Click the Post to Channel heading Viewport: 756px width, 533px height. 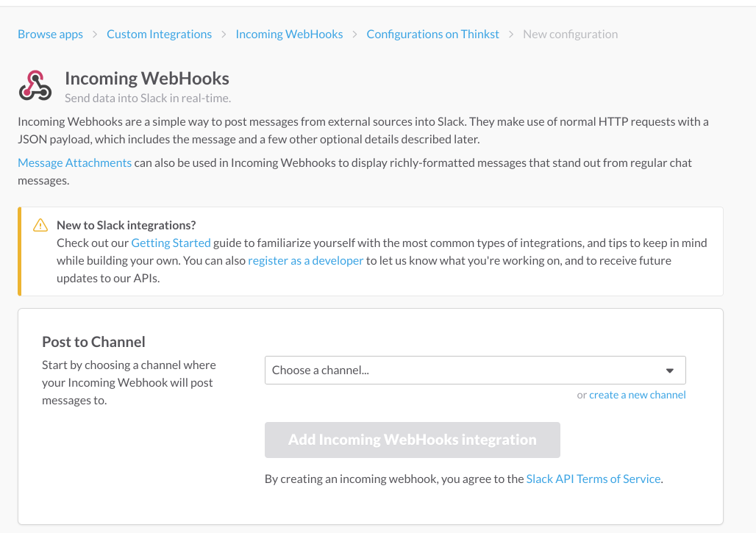click(93, 342)
